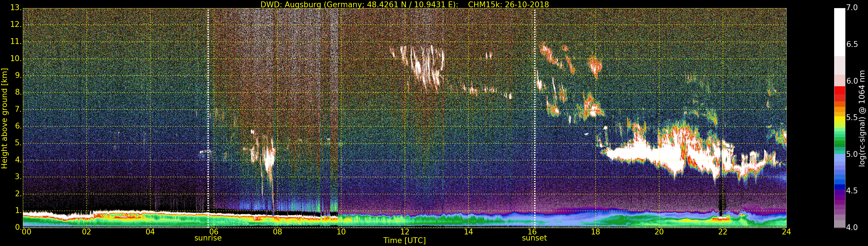
Task: Click the colorbar value label '7.0'
Action: (852, 8)
